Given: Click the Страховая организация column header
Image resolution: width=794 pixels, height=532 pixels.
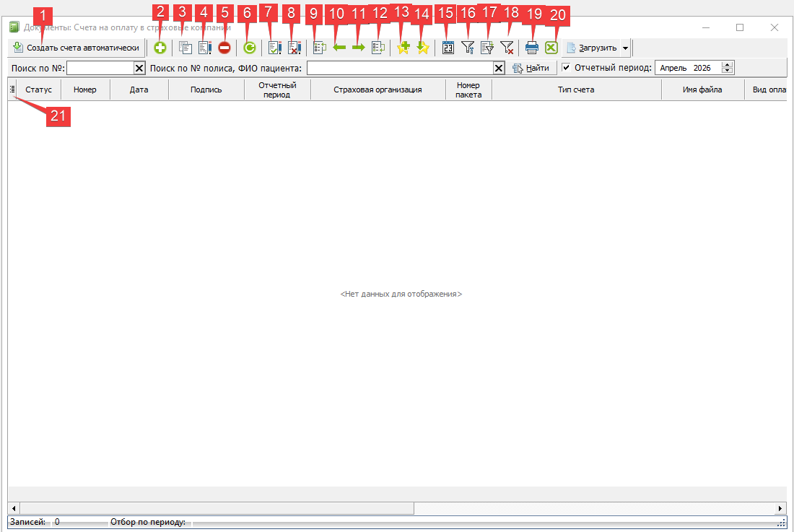Looking at the screenshot, I should coord(378,90).
